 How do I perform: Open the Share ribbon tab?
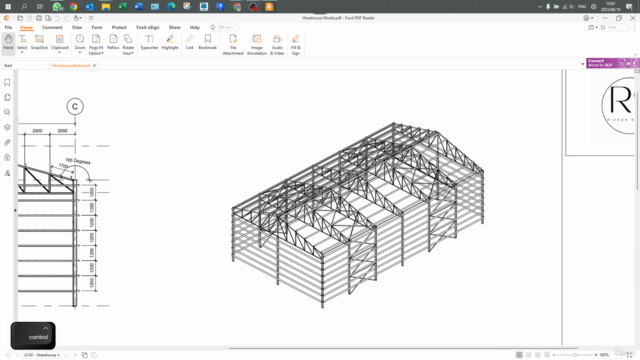[174, 27]
